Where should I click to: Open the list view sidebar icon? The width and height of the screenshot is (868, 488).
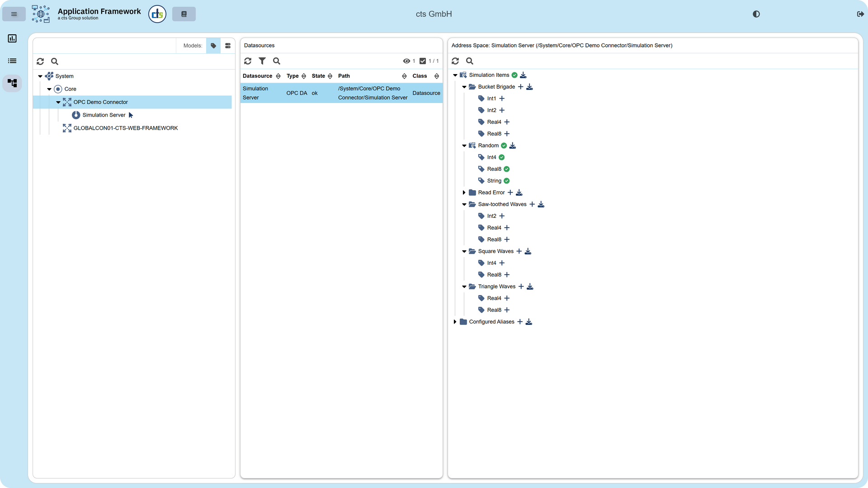tap(12, 61)
